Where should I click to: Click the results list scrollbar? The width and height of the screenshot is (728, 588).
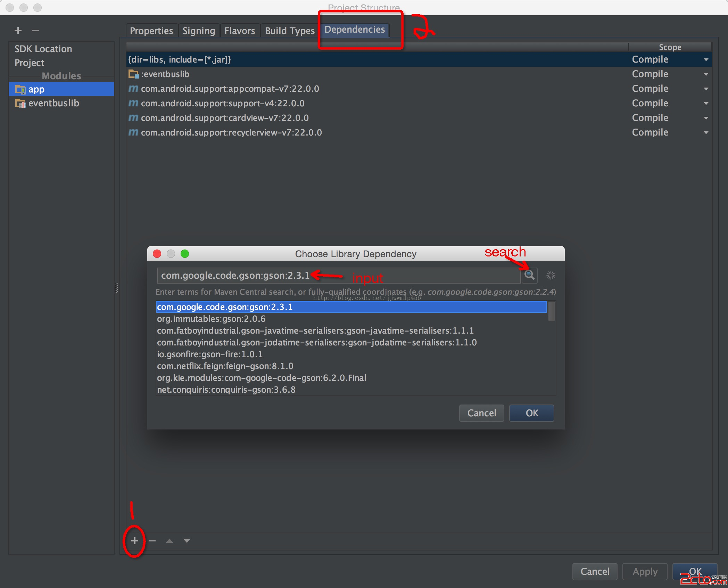coord(551,311)
